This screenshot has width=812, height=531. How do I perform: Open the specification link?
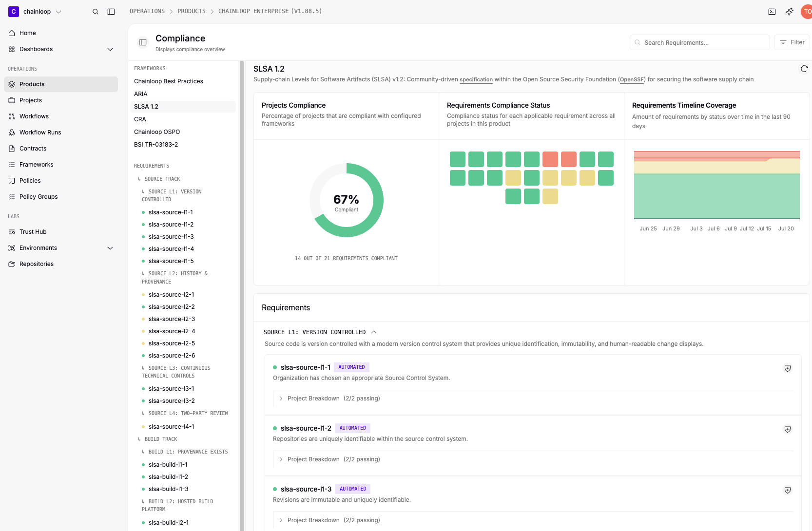[x=476, y=79]
